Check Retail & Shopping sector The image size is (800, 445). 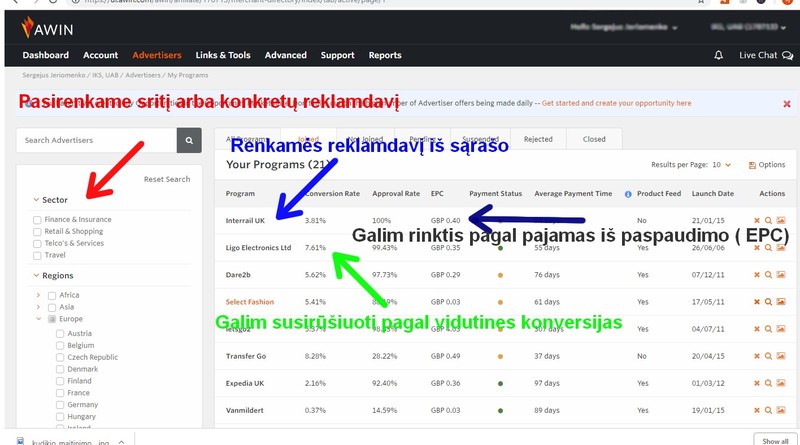coord(37,232)
